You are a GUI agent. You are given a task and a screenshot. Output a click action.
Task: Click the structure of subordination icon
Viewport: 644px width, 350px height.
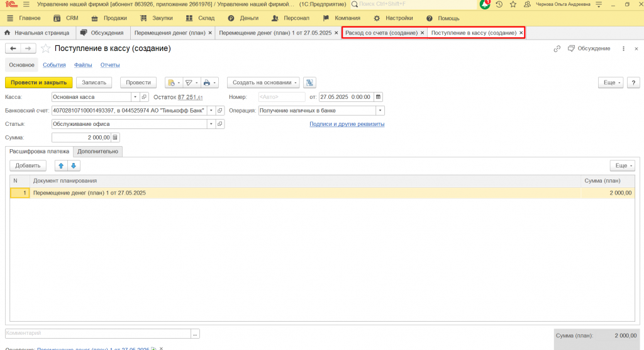[309, 82]
